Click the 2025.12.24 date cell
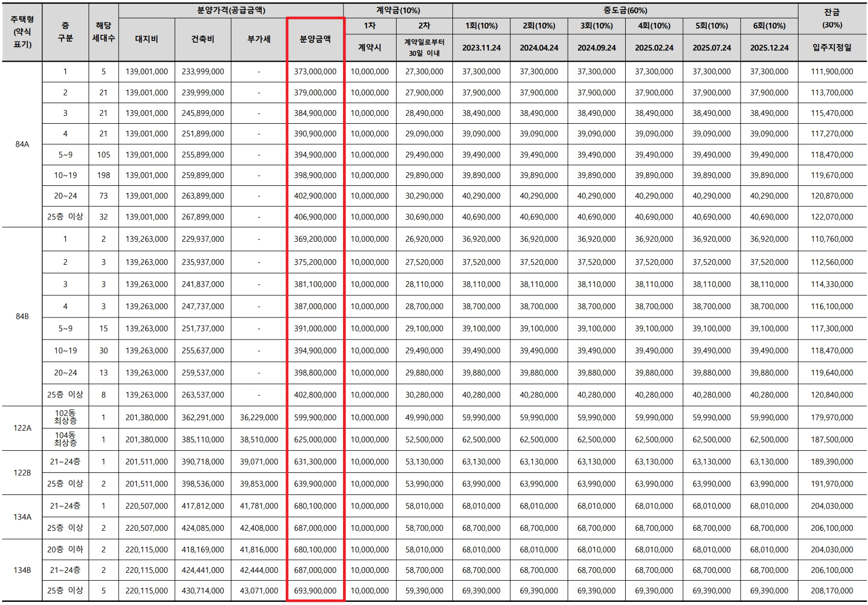868x605 pixels. point(769,48)
